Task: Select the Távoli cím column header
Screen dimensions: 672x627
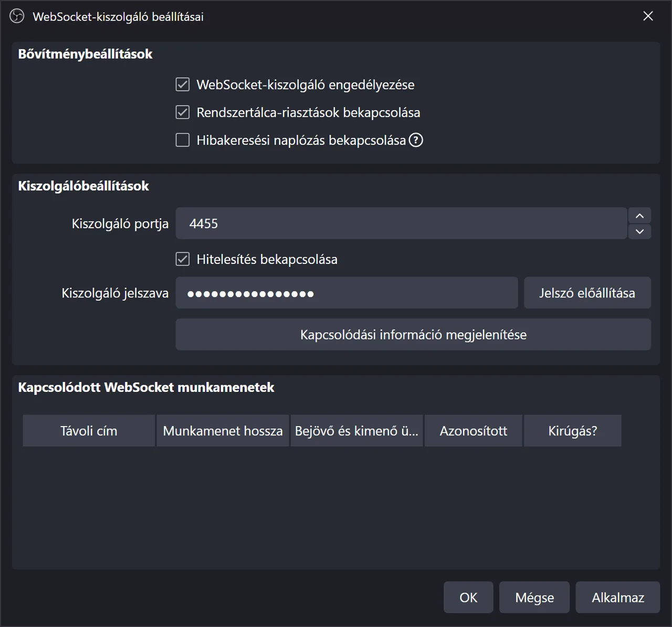Action: pyautogui.click(x=89, y=431)
